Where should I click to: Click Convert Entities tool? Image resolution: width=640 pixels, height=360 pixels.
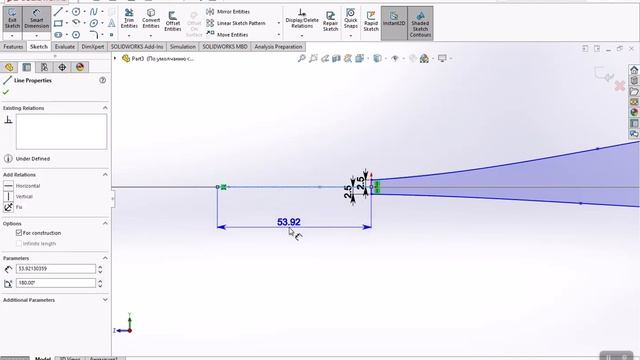tap(151, 19)
